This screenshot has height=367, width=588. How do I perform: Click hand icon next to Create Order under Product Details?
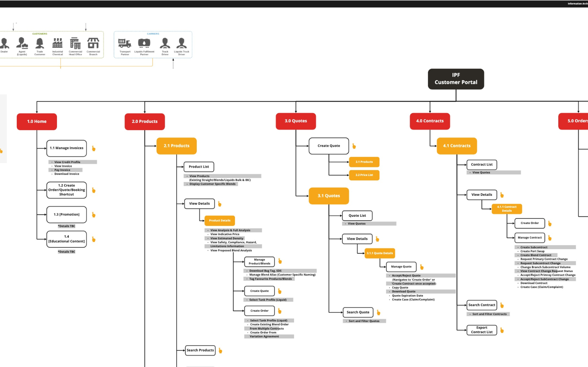(279, 311)
